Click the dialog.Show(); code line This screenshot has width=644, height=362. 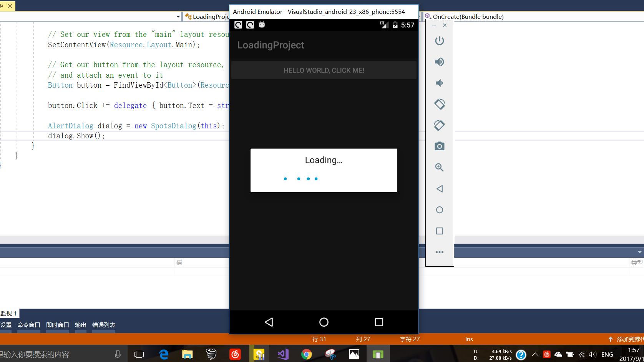76,136
